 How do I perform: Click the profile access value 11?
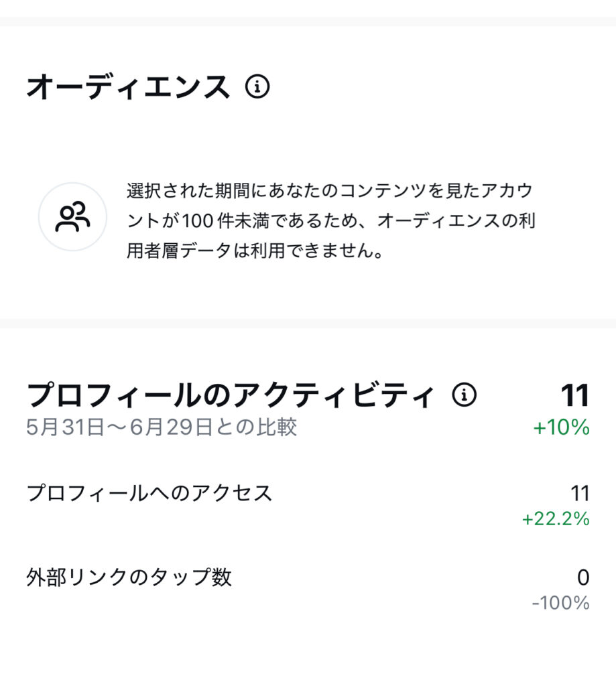[579, 494]
